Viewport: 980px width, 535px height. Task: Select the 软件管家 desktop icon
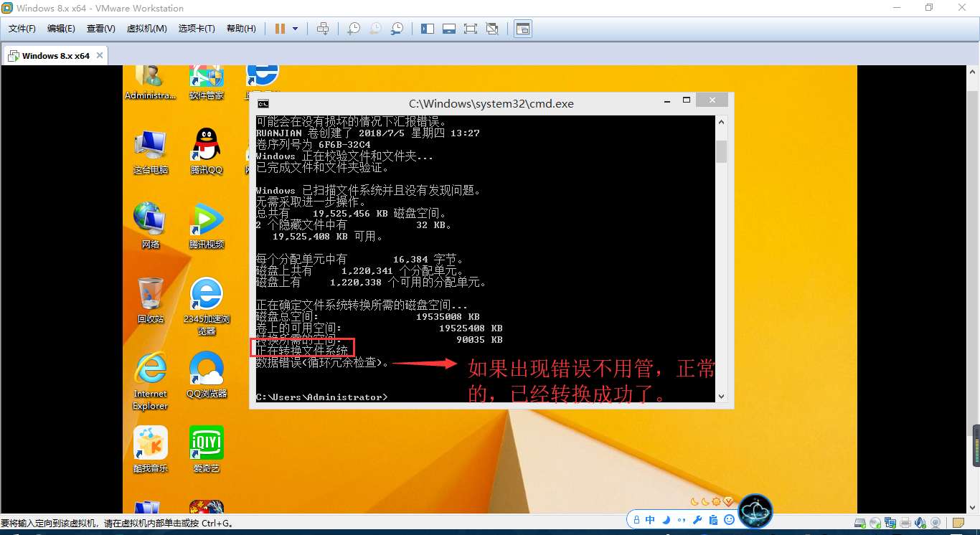[207, 83]
